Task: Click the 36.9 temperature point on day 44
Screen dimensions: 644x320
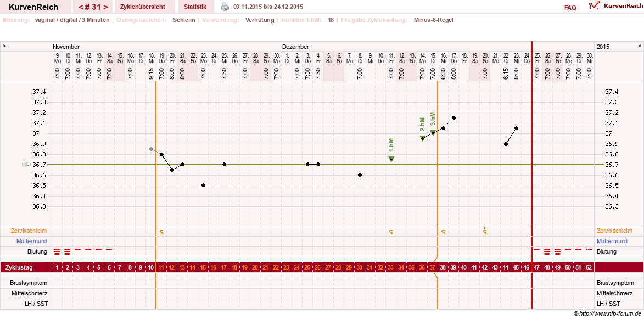Action: tap(506, 144)
